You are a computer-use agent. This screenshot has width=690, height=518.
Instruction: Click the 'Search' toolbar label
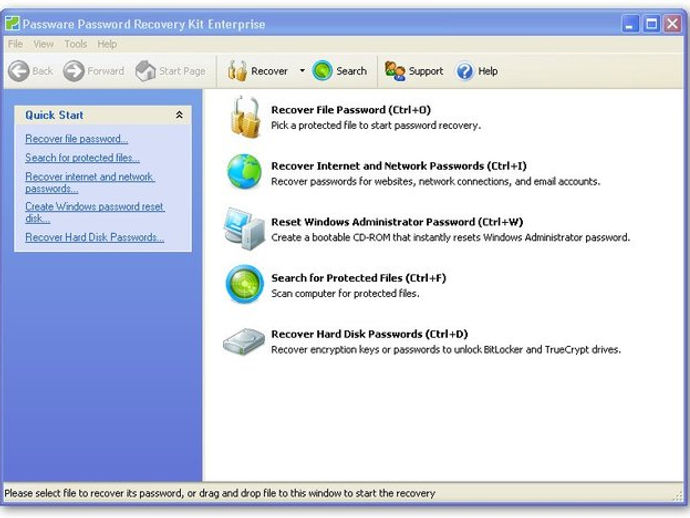[351, 71]
